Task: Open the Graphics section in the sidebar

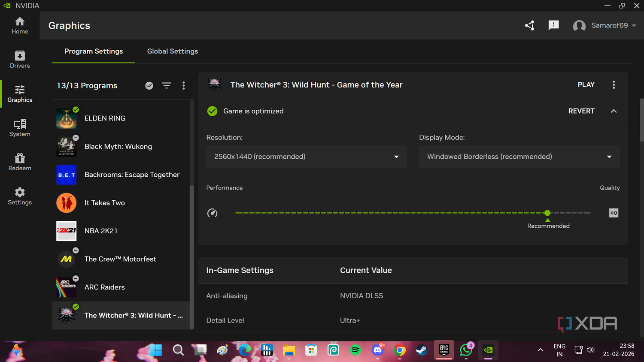Action: click(20, 94)
